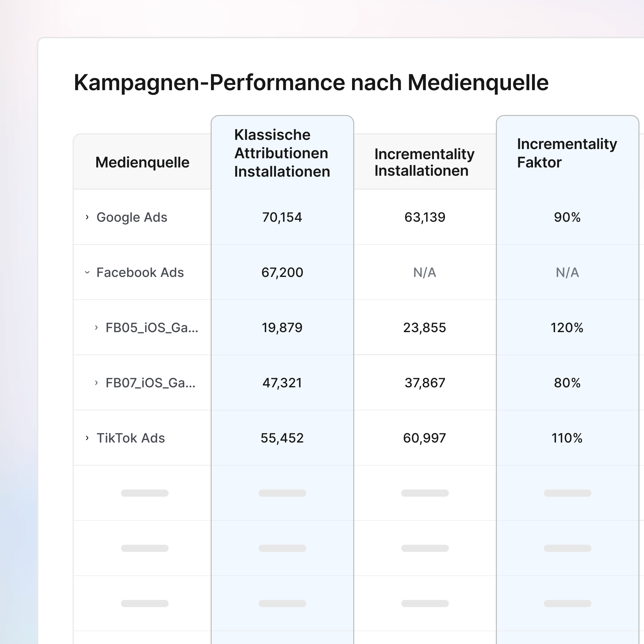Select the Facebook Ads row label

pyautogui.click(x=140, y=272)
